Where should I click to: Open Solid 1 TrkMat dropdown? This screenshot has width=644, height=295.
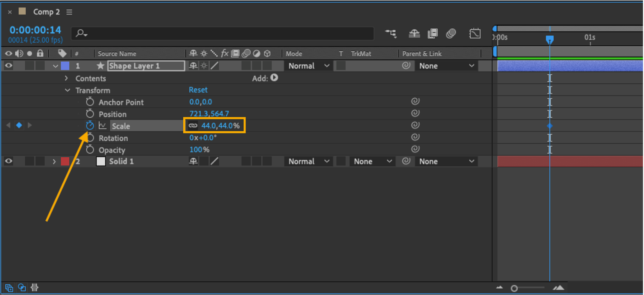(x=371, y=161)
